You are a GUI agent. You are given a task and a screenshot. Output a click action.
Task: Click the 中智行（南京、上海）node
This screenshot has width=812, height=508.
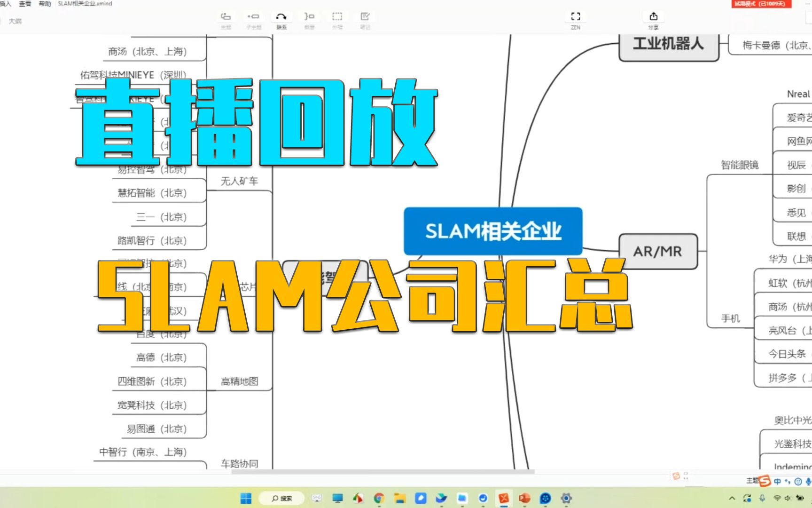click(143, 452)
